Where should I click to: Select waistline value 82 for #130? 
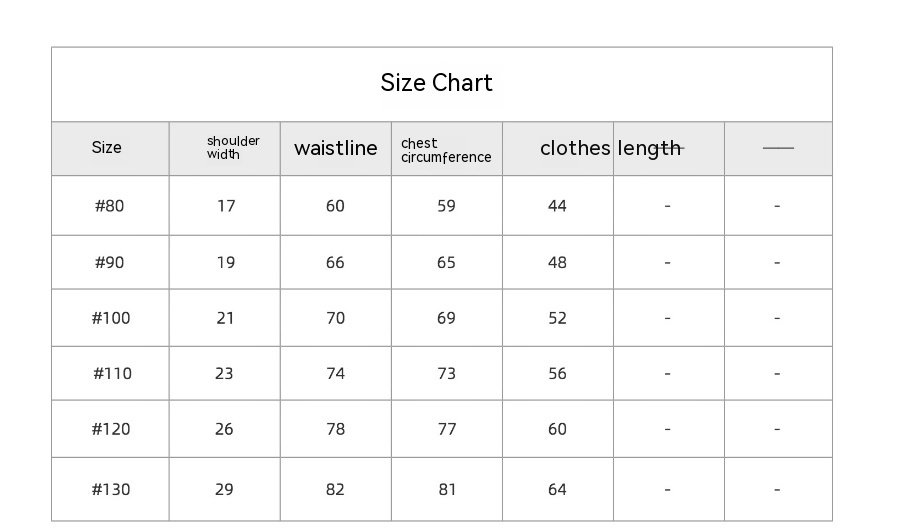(335, 490)
